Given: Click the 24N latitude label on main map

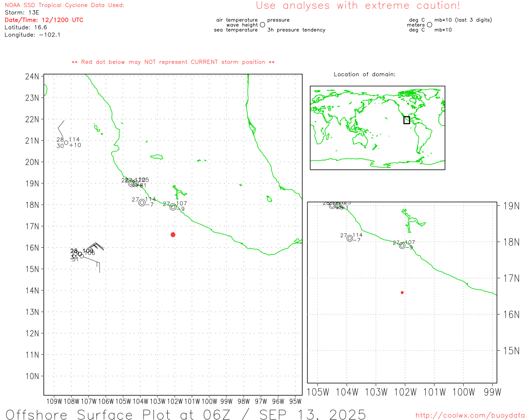Looking at the screenshot, I should click(x=32, y=77).
